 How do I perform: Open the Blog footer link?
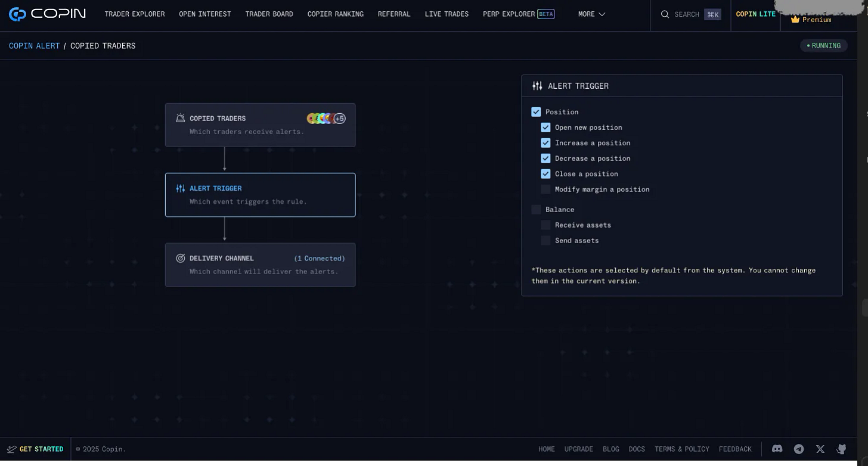tap(611, 449)
